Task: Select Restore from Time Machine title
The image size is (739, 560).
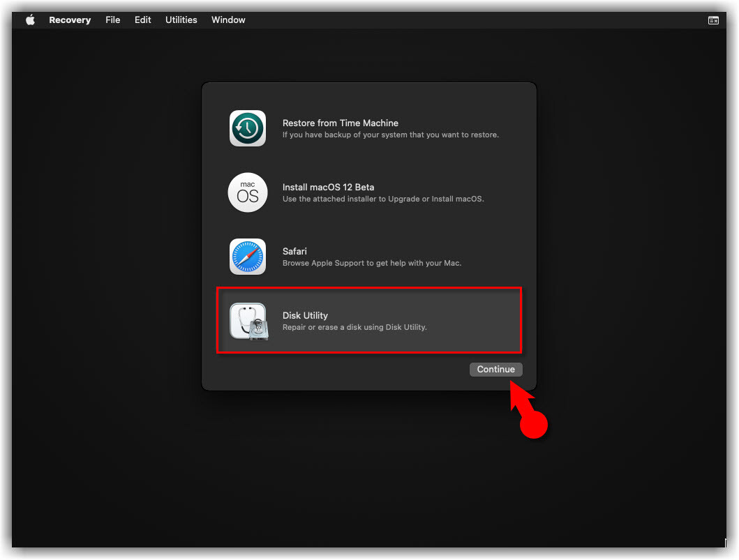Action: pyautogui.click(x=341, y=123)
